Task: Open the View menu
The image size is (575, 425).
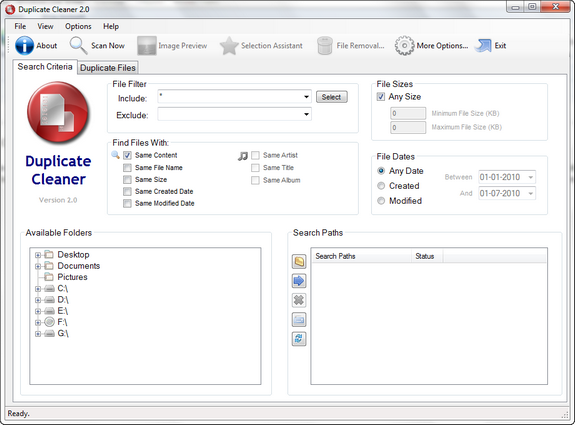Action: point(45,26)
